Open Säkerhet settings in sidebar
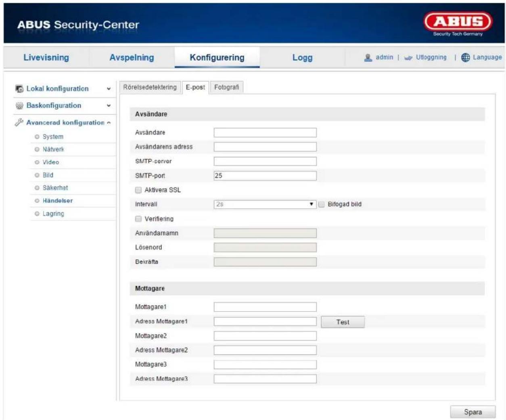This screenshot has height=420, width=506. click(x=55, y=188)
